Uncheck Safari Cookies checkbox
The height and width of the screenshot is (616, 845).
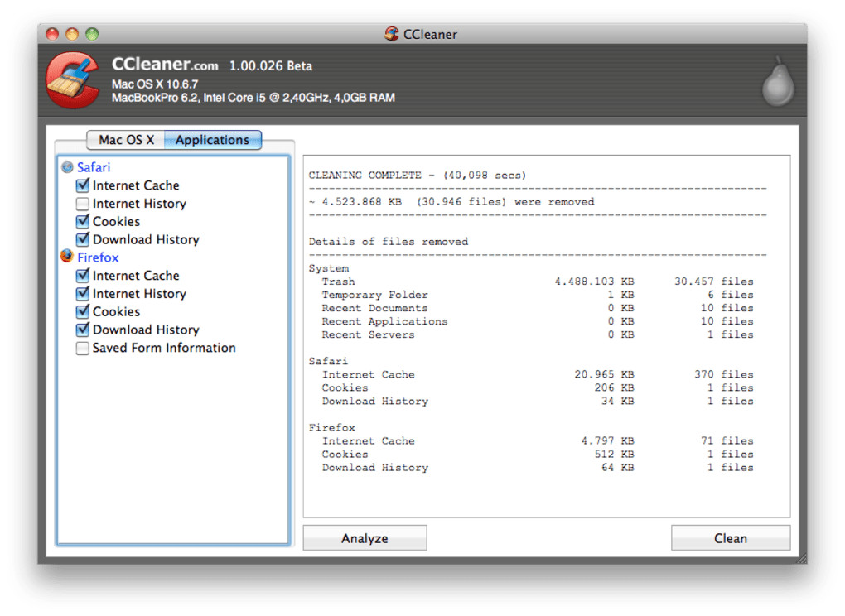pos(83,221)
